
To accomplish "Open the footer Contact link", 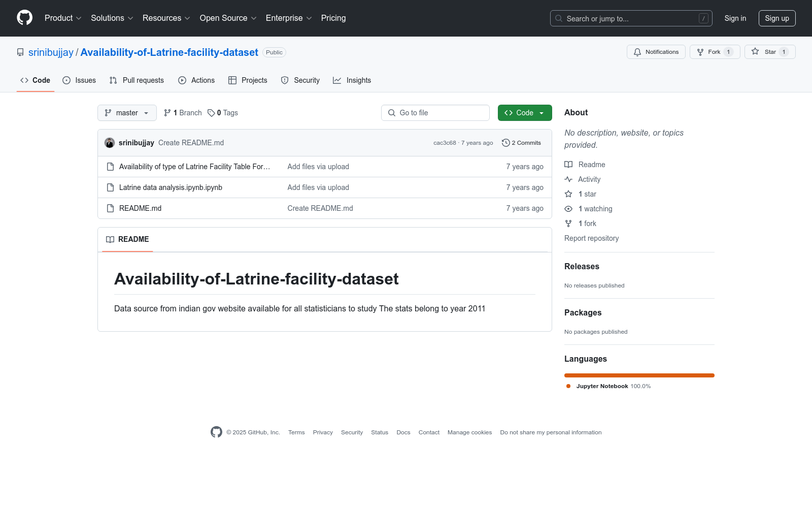I will (x=429, y=432).
